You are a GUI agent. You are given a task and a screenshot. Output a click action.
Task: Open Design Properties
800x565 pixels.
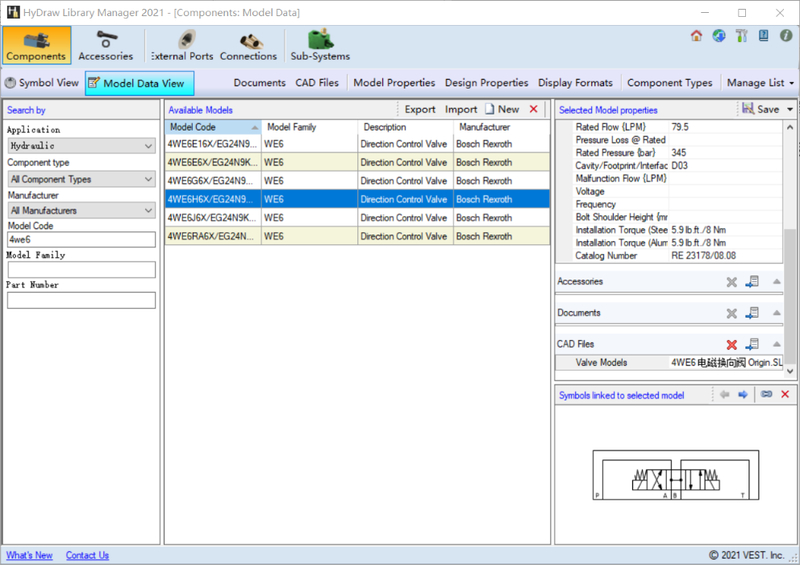click(486, 83)
